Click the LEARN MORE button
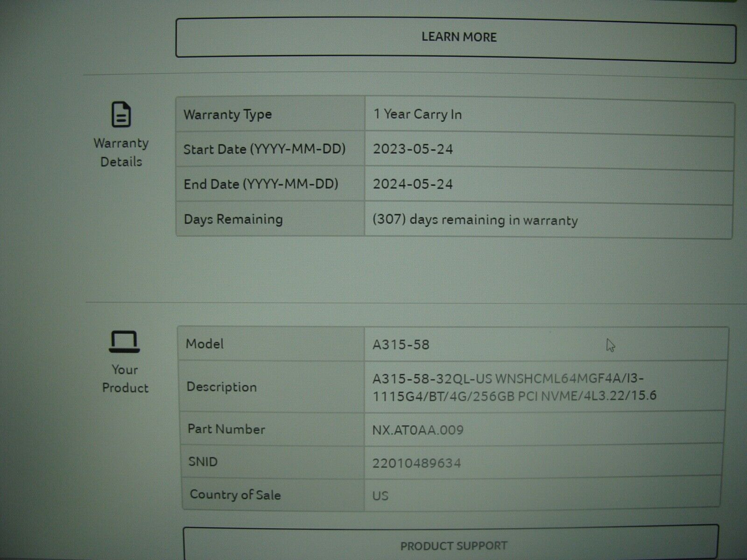Screen dimensions: 747x560 click(x=456, y=39)
